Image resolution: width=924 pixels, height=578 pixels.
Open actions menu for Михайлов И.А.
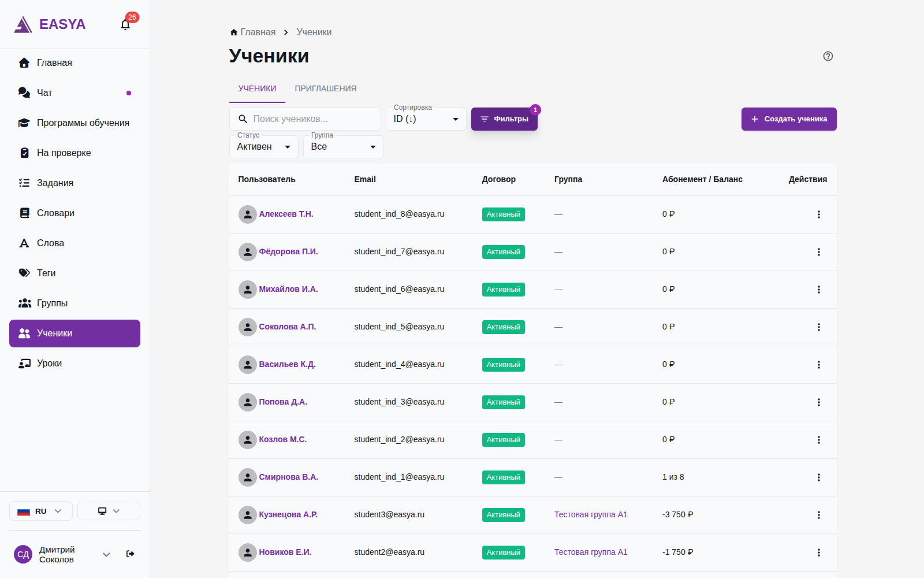point(818,290)
